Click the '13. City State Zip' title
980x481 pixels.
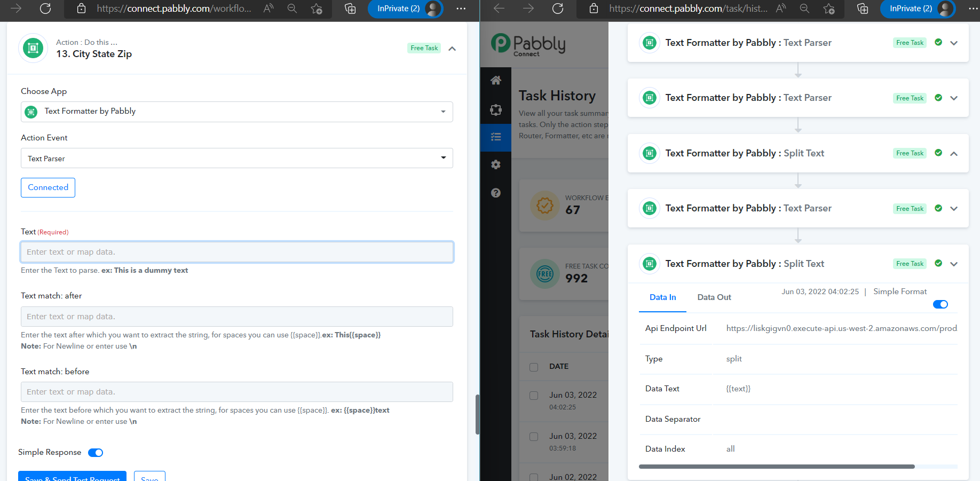(x=94, y=54)
